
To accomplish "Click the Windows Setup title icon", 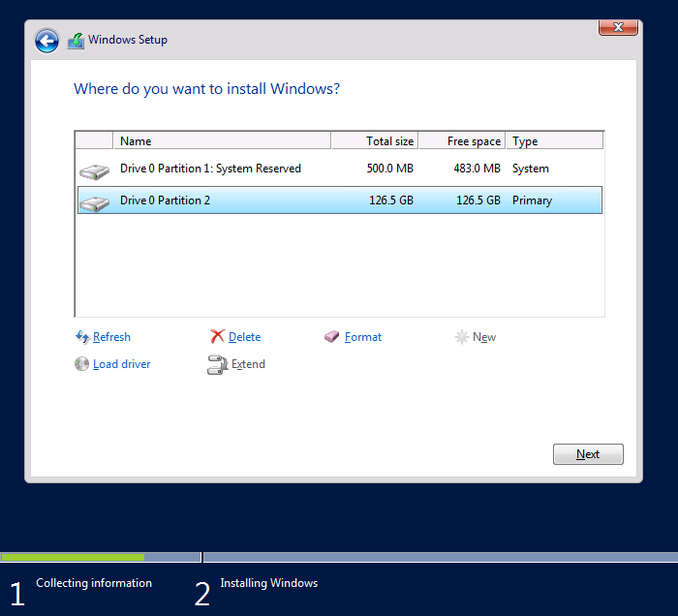I will coord(76,41).
